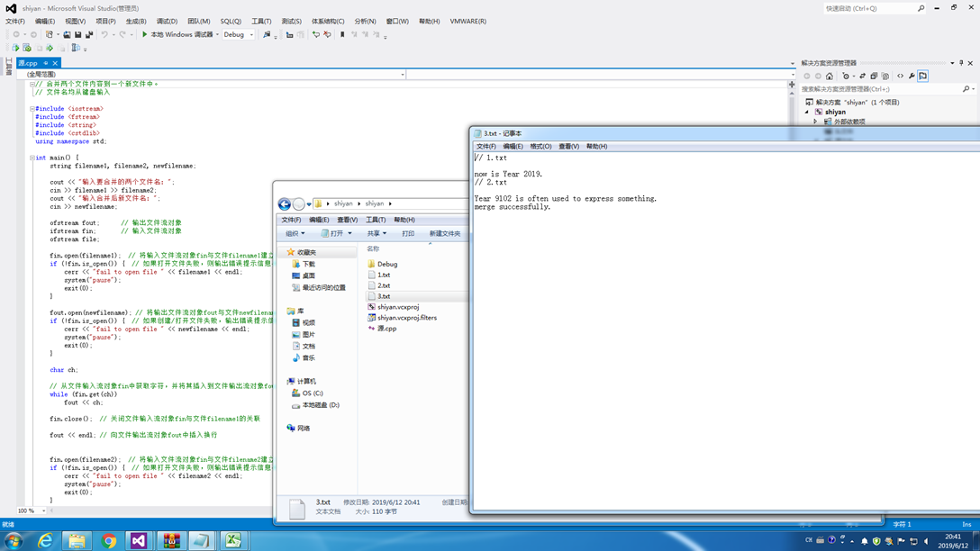The height and width of the screenshot is (551, 980).
Task: Click the Explorer back navigation arrow
Action: (284, 204)
